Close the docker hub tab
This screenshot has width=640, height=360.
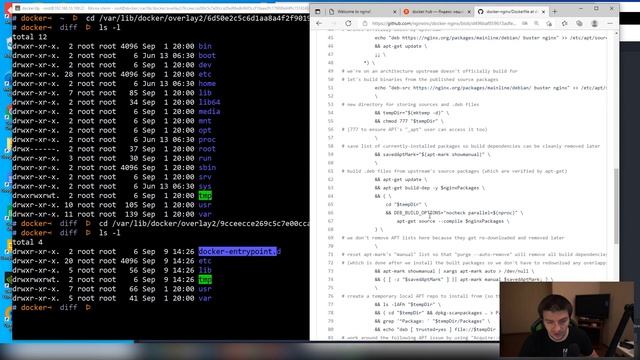[x=469, y=12]
